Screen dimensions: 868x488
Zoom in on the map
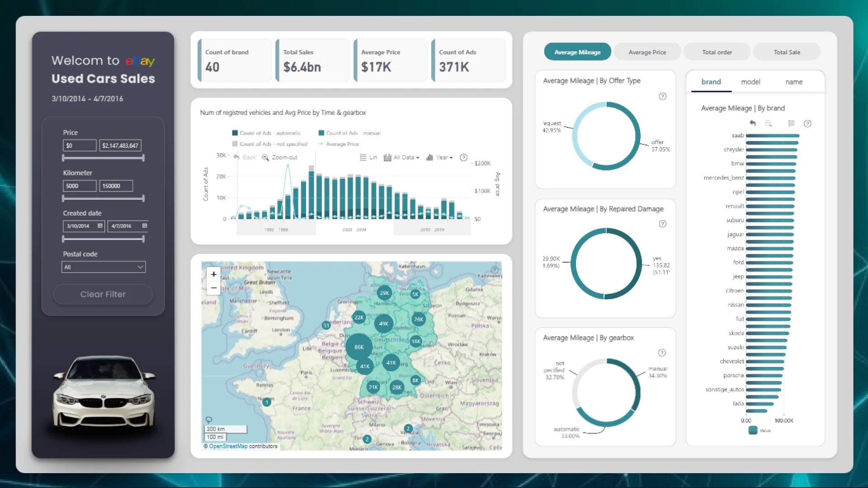tap(214, 274)
